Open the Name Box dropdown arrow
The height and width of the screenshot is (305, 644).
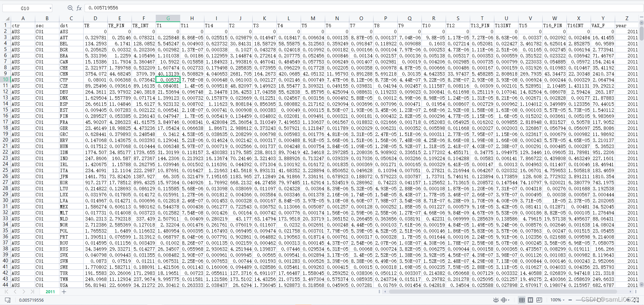50,8
